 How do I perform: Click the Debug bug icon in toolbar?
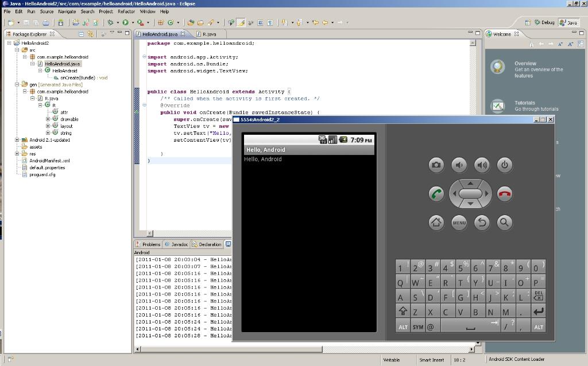(x=110, y=22)
